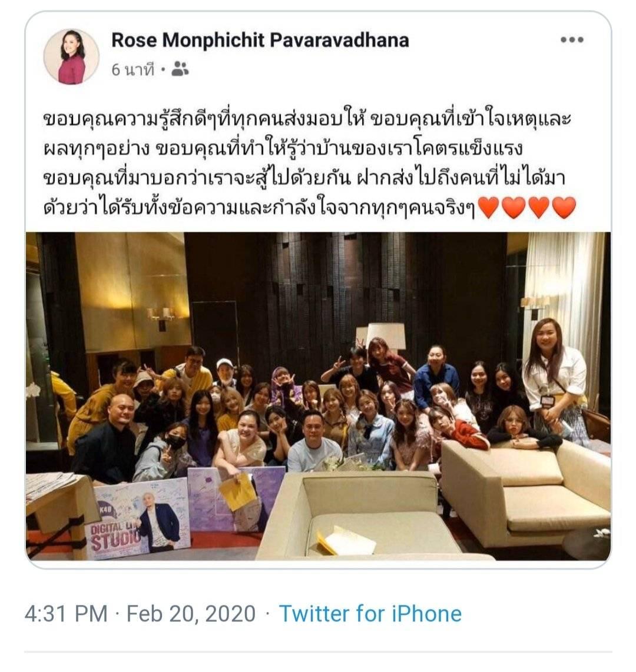
Task: Click Rose Monphichit's profile picture
Action: (x=71, y=56)
